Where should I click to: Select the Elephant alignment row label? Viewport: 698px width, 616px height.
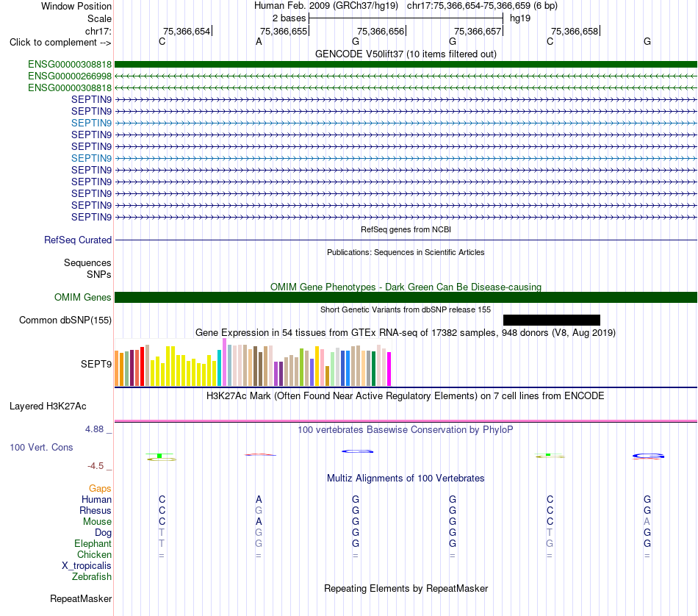point(93,543)
